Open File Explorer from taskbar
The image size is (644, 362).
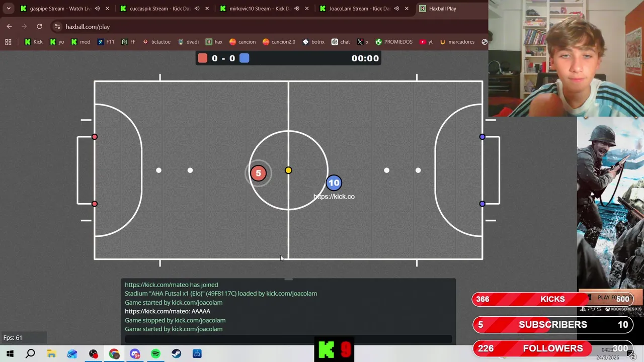click(51, 354)
